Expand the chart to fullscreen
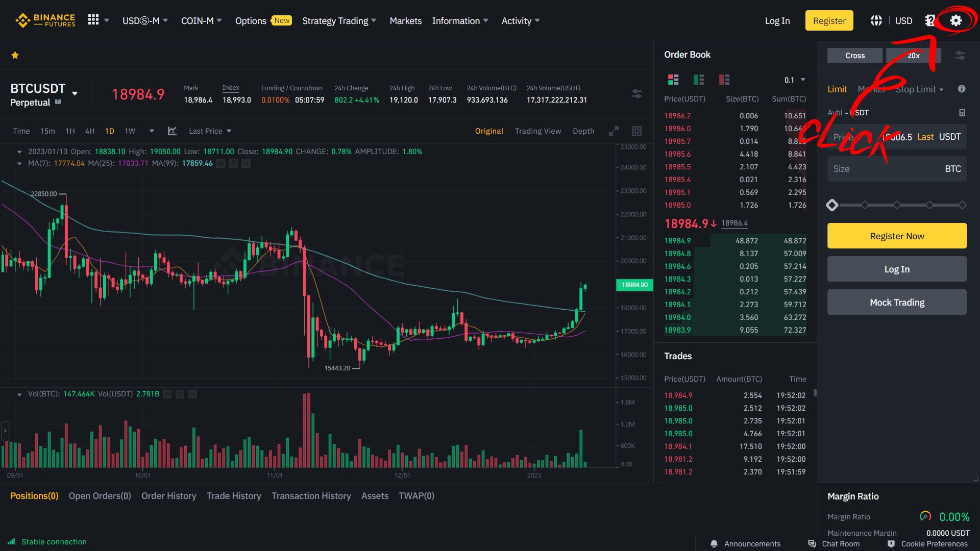This screenshot has height=551, width=980. coord(614,131)
